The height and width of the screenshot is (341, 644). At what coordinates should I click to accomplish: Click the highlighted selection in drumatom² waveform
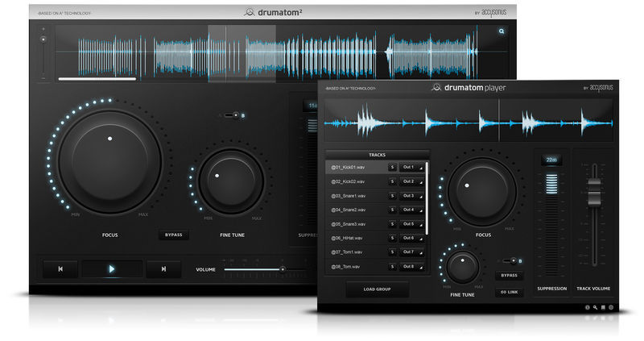242,53
